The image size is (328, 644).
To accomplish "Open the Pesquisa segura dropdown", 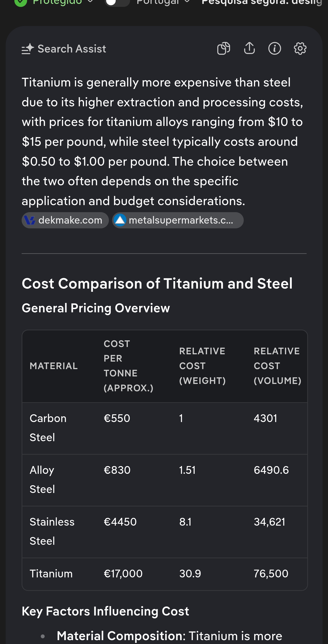I will click(x=261, y=3).
